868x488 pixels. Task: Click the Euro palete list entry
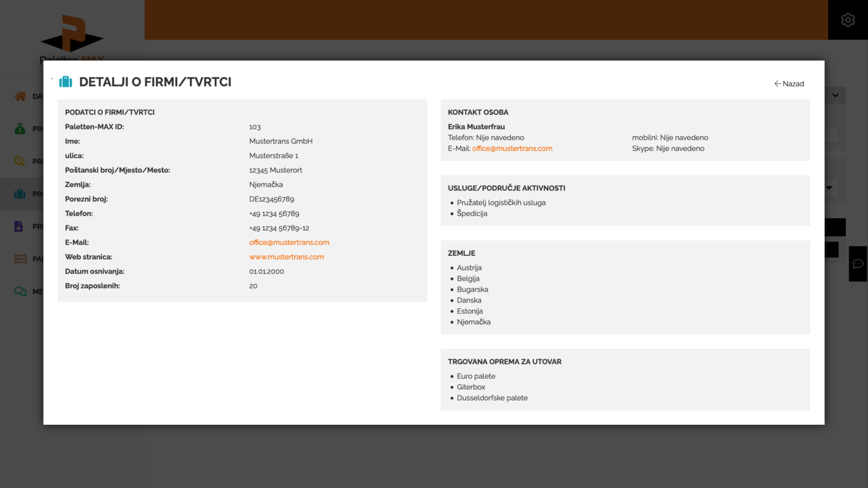(476, 376)
